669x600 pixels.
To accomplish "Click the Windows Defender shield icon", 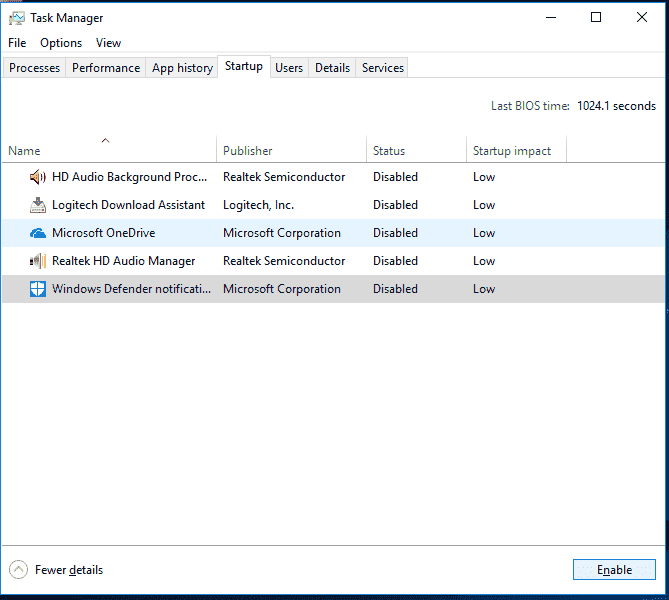I will [38, 289].
